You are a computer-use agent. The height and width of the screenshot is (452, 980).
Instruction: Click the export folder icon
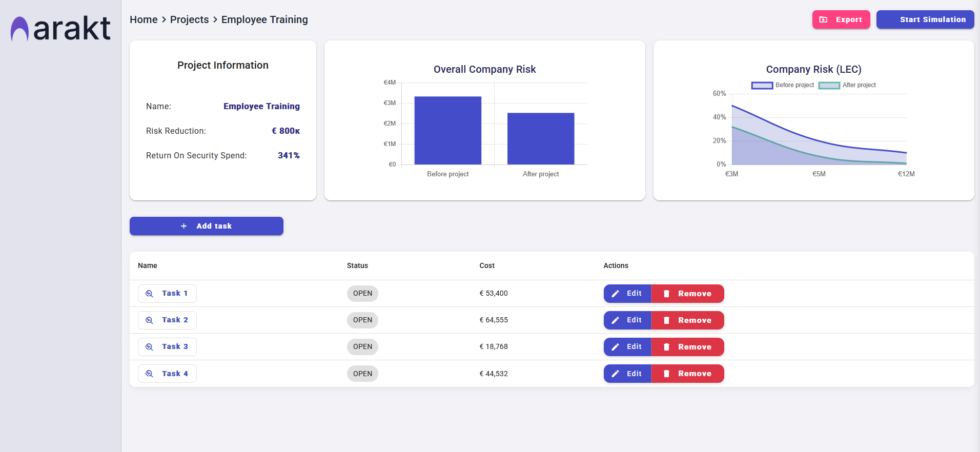[824, 19]
